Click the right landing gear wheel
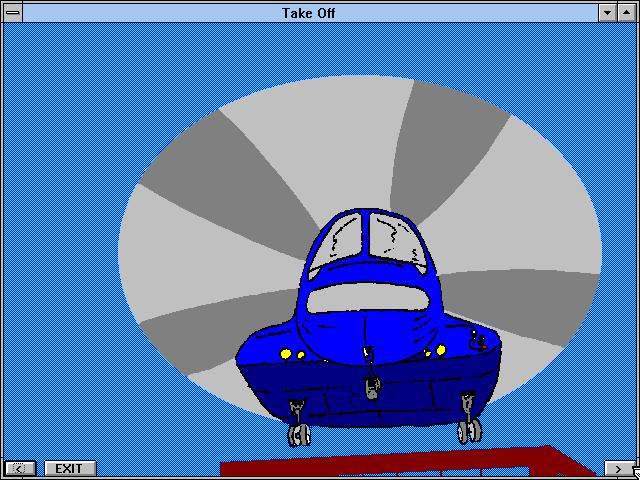The width and height of the screenshot is (640, 480). pyautogui.click(x=469, y=430)
